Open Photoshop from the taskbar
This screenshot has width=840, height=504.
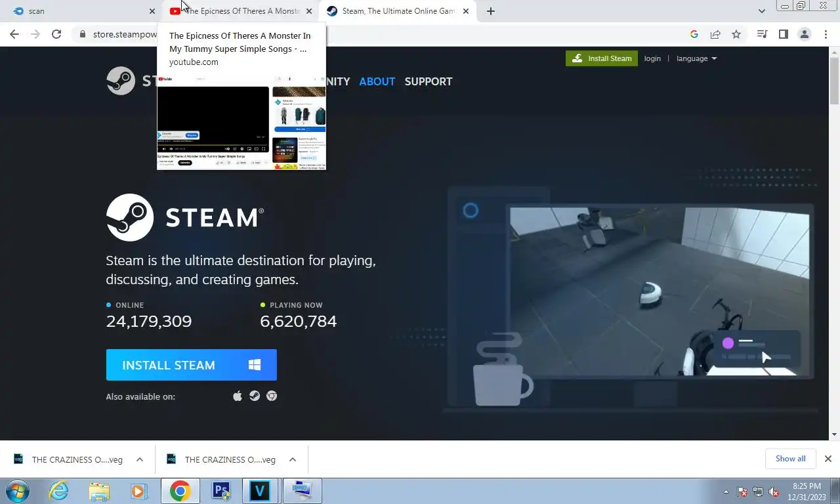pos(220,491)
